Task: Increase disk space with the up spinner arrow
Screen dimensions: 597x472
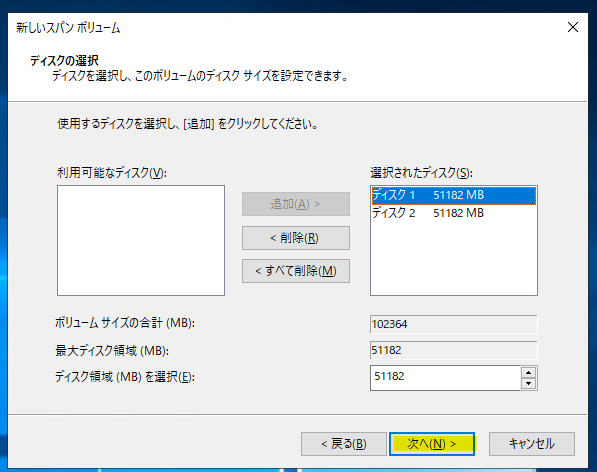Action: tap(528, 372)
